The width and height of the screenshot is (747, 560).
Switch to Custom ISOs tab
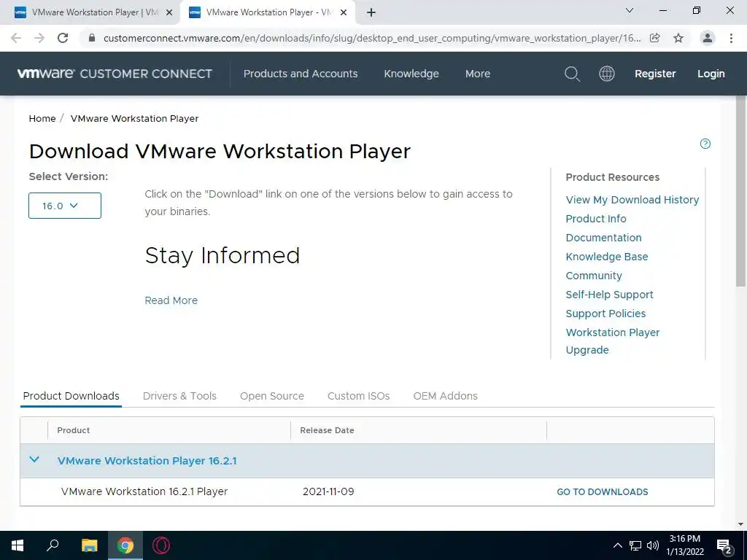pos(359,396)
